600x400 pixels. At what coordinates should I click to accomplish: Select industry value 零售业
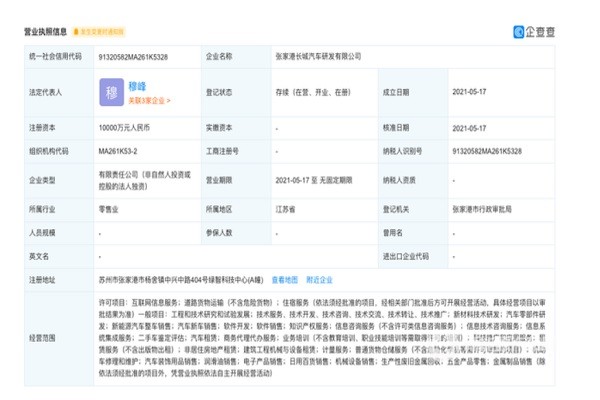coord(109,209)
